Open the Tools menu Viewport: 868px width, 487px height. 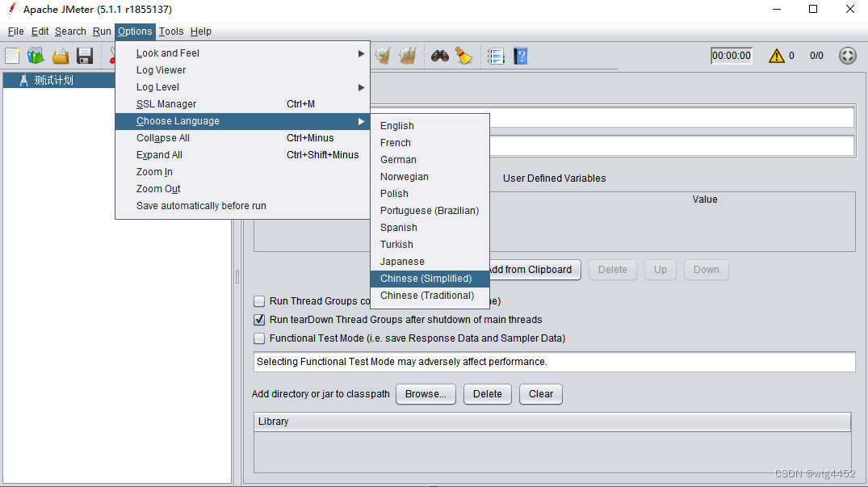coord(171,31)
